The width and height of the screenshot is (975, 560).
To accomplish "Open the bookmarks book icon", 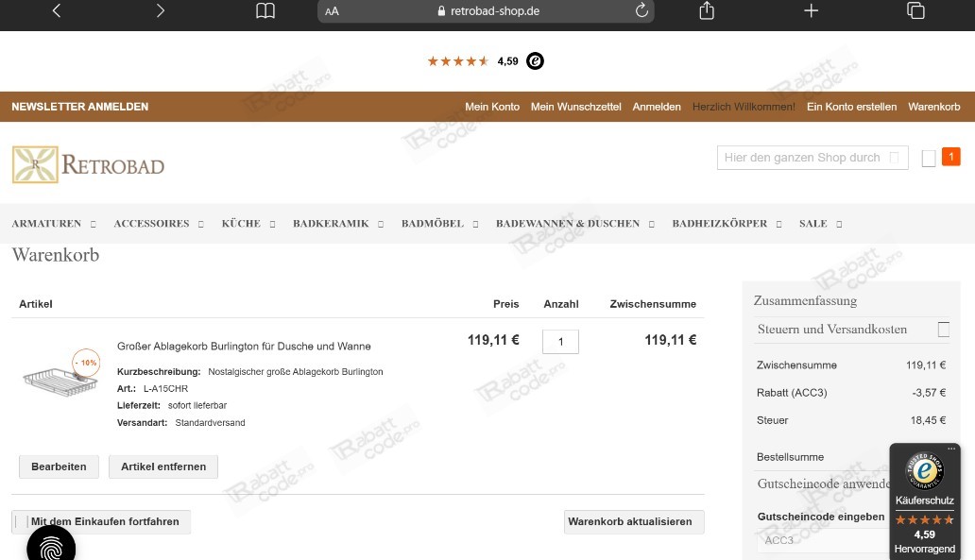I will point(265,10).
